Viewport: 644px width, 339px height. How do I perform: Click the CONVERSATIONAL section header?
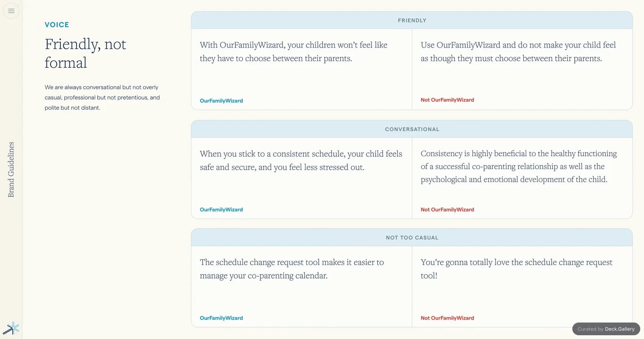412,129
